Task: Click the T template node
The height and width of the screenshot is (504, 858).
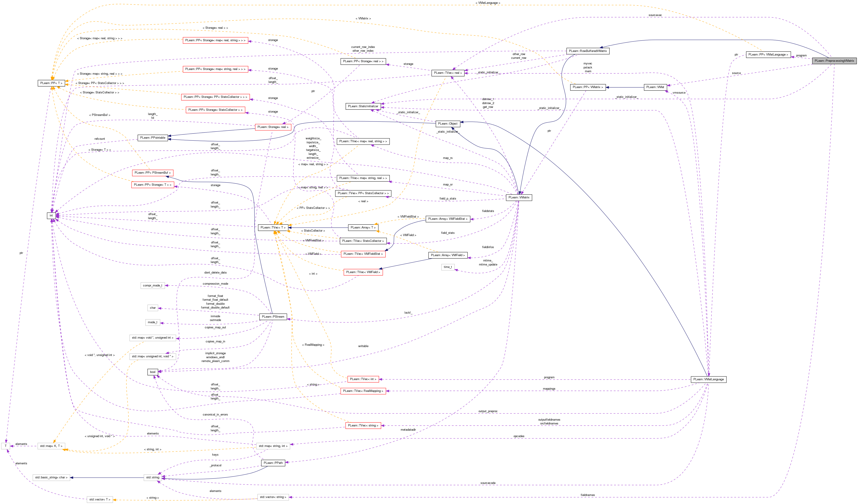Action: [x=5, y=446]
